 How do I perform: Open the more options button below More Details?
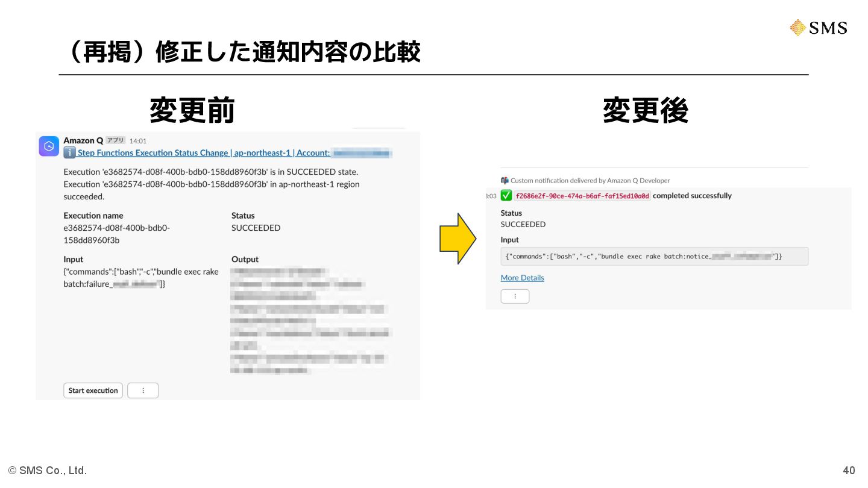(x=515, y=296)
